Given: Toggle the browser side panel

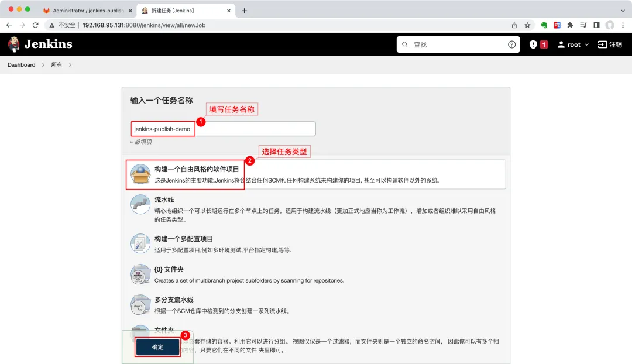Looking at the screenshot, I should coord(596,25).
